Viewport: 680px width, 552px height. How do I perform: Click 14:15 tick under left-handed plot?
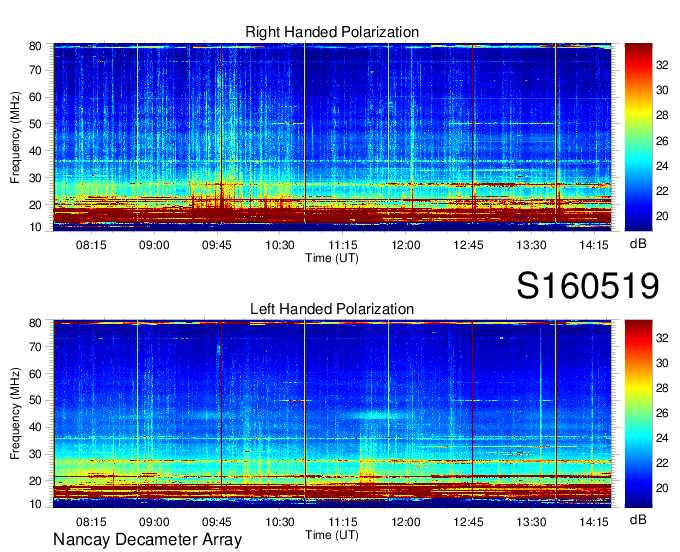[x=594, y=522]
